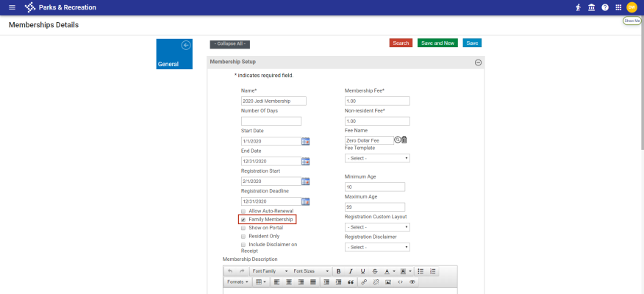Uncheck the Family Membership checkbox

pos(243,220)
